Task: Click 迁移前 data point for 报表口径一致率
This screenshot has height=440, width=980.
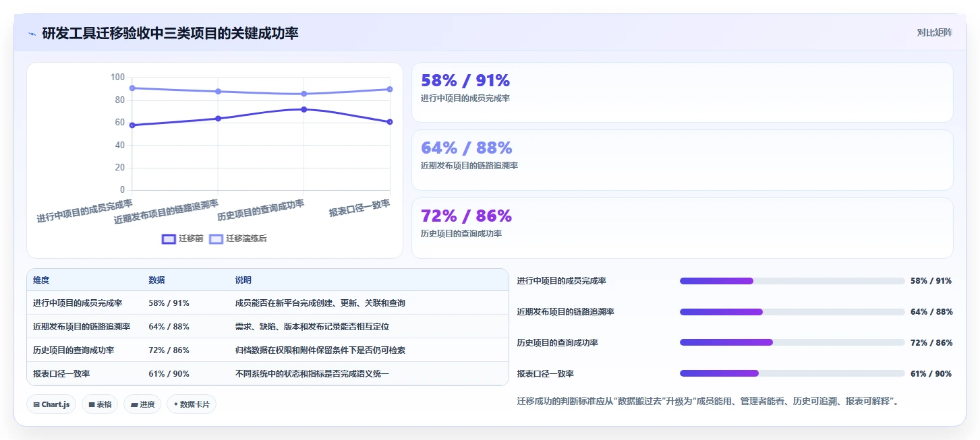Action: (390, 122)
